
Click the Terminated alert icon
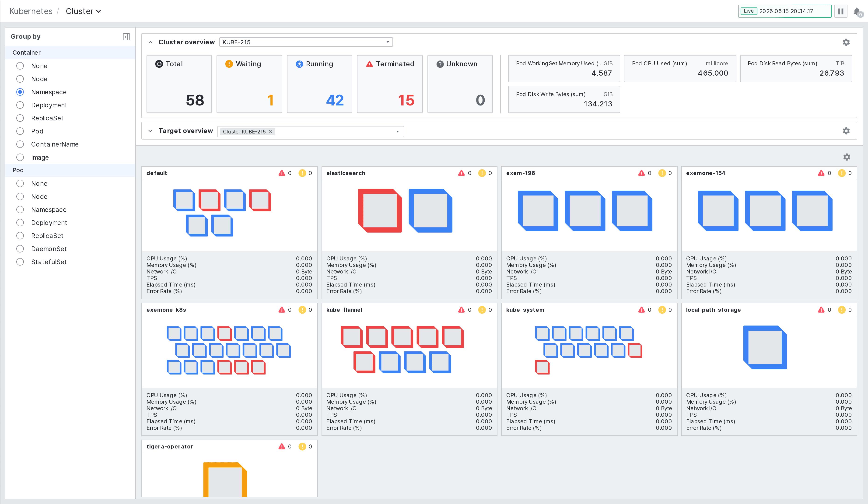point(369,64)
